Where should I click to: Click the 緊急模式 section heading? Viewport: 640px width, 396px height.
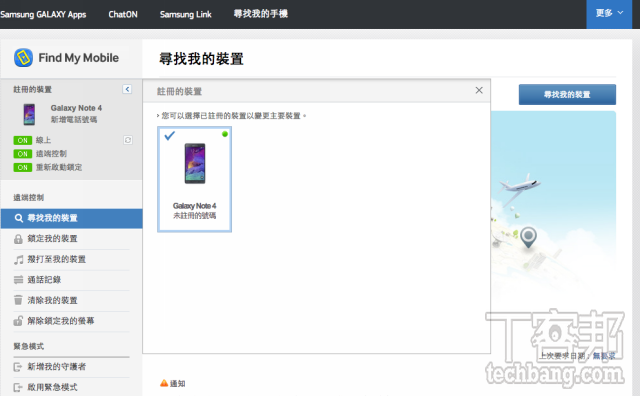(x=29, y=347)
